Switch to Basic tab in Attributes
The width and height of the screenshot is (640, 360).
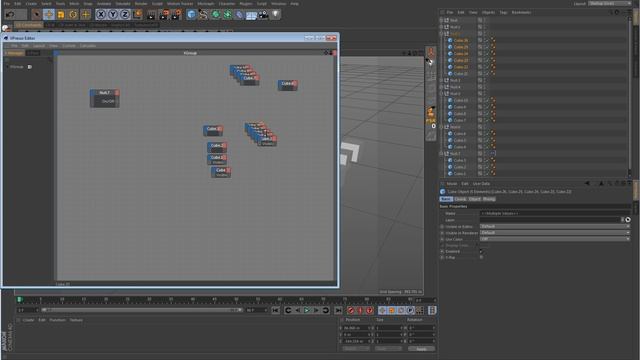pos(446,199)
